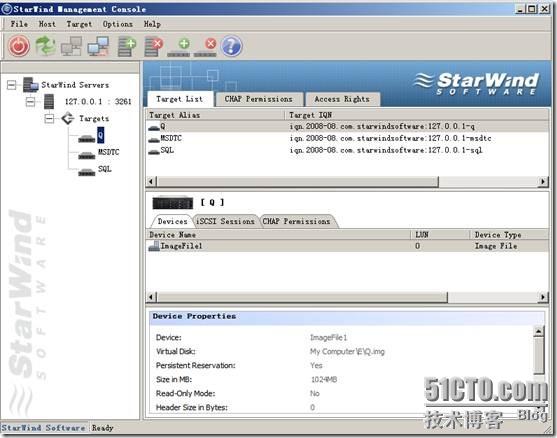Click the target list horizontal scrollbar thumb
This screenshot has width=557, height=438.
pyautogui.click(x=298, y=182)
